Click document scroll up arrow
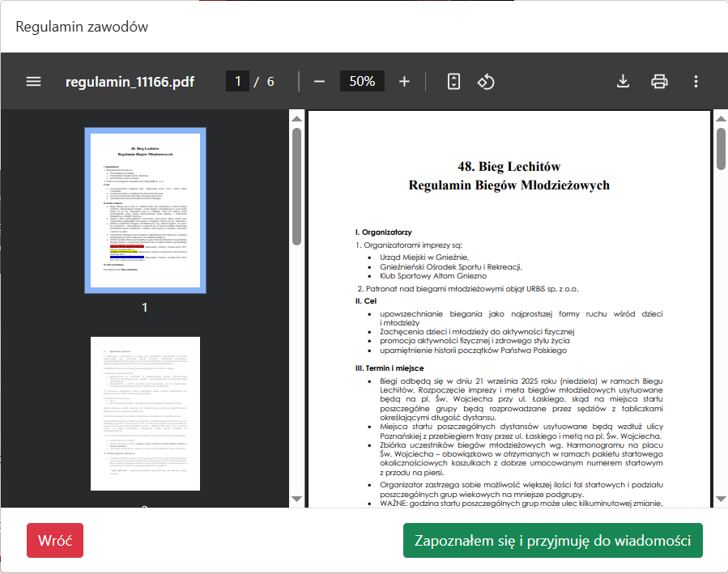This screenshot has width=728, height=574. [x=721, y=119]
